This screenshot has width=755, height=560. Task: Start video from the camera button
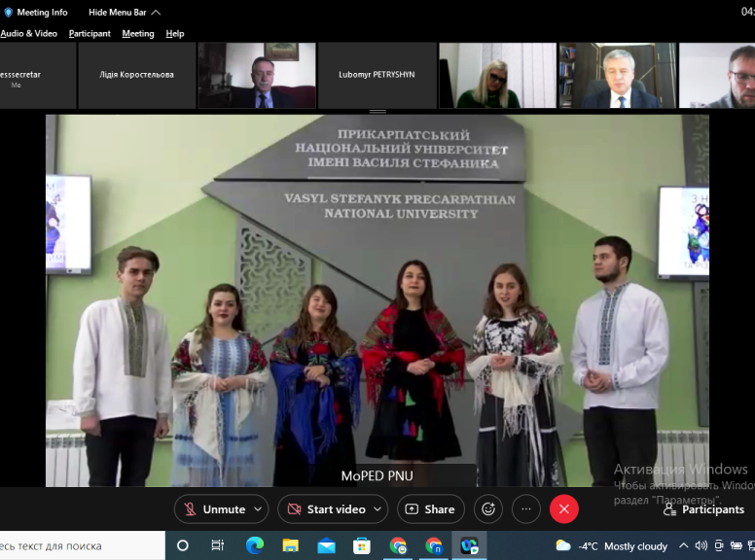[325, 509]
